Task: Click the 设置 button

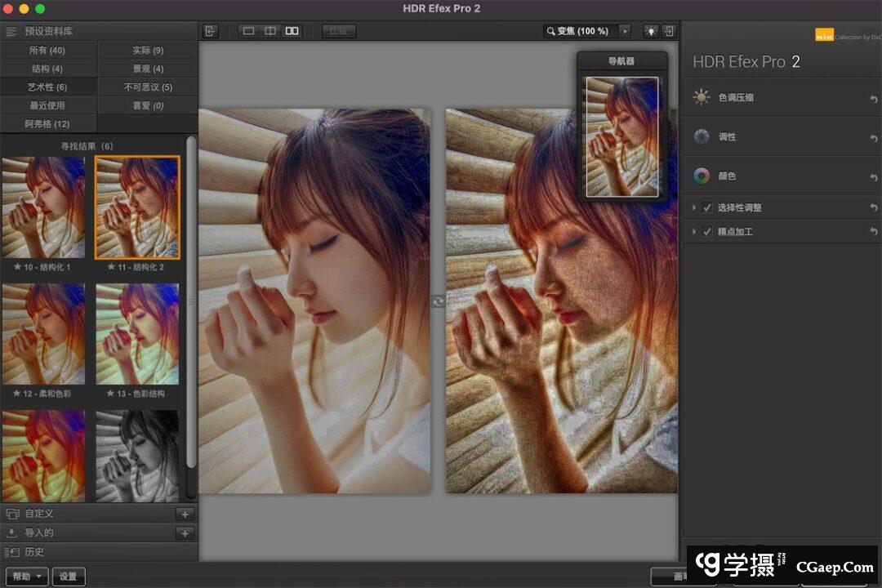Action: (x=69, y=577)
